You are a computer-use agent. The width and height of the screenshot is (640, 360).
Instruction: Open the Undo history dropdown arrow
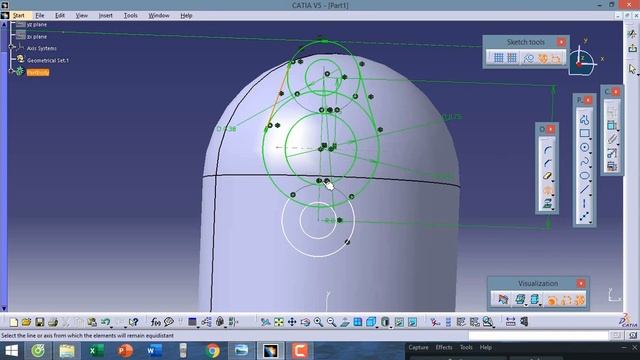(111, 327)
